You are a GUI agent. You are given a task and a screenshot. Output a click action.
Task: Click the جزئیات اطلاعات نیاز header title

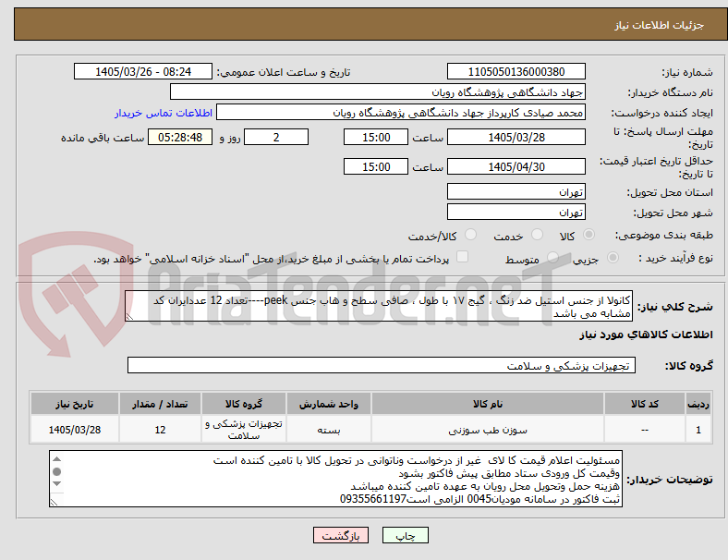(660, 25)
